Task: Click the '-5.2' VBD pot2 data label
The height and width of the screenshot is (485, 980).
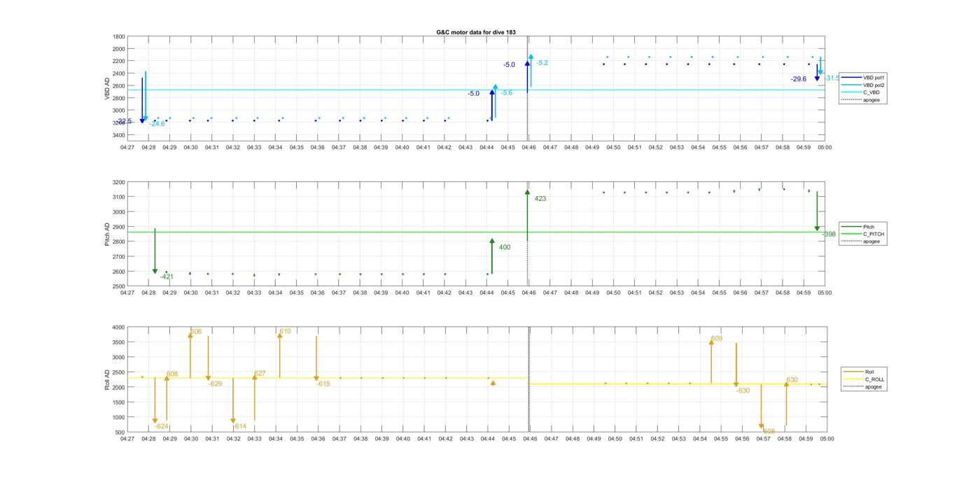Action: coord(542,63)
